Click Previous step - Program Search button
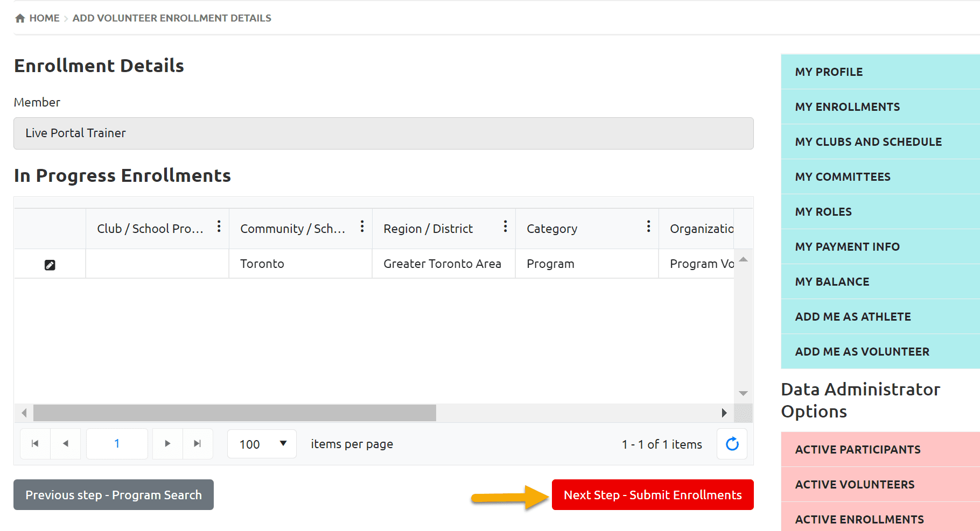This screenshot has width=980, height=531. [114, 495]
